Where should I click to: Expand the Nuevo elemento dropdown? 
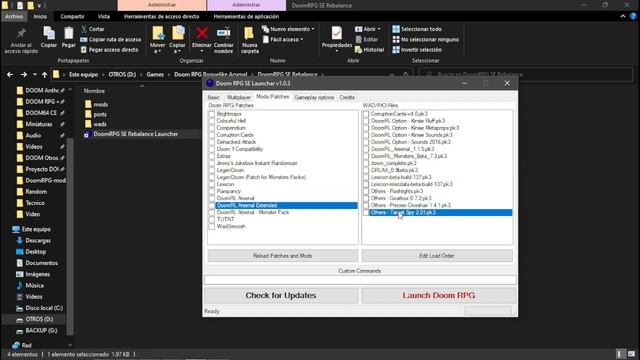pos(313,29)
